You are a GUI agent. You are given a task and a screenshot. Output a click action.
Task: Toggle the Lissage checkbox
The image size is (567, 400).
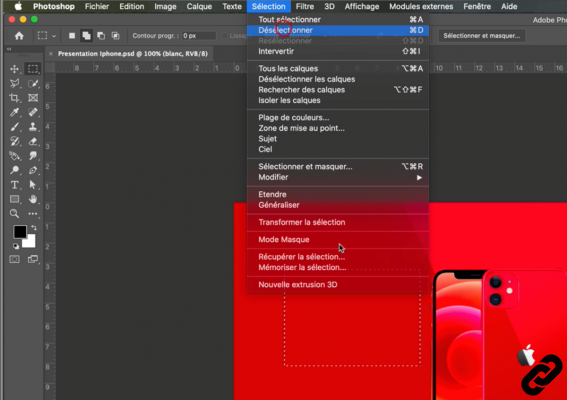224,35
